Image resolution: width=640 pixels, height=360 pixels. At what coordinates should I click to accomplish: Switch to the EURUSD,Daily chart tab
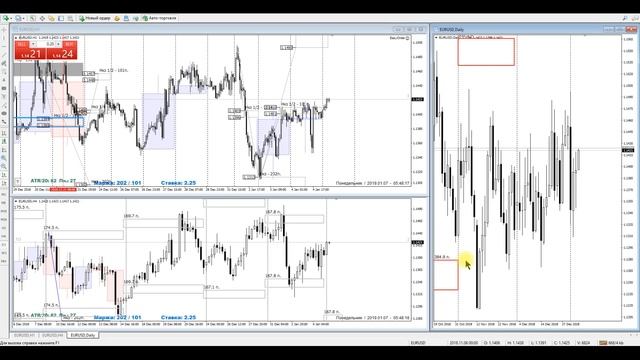tap(83, 335)
